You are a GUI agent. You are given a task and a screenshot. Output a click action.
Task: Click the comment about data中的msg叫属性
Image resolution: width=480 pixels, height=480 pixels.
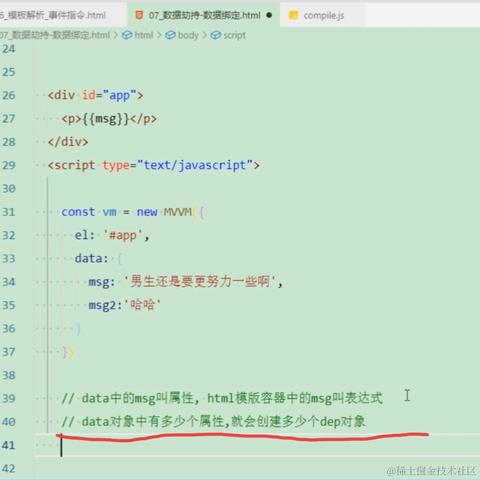pos(222,398)
